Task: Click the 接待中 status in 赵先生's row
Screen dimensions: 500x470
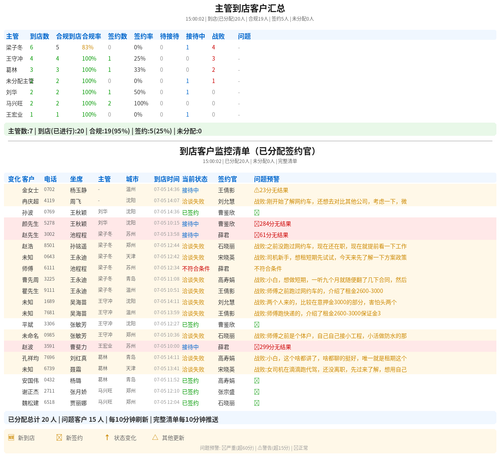Action: point(190,235)
